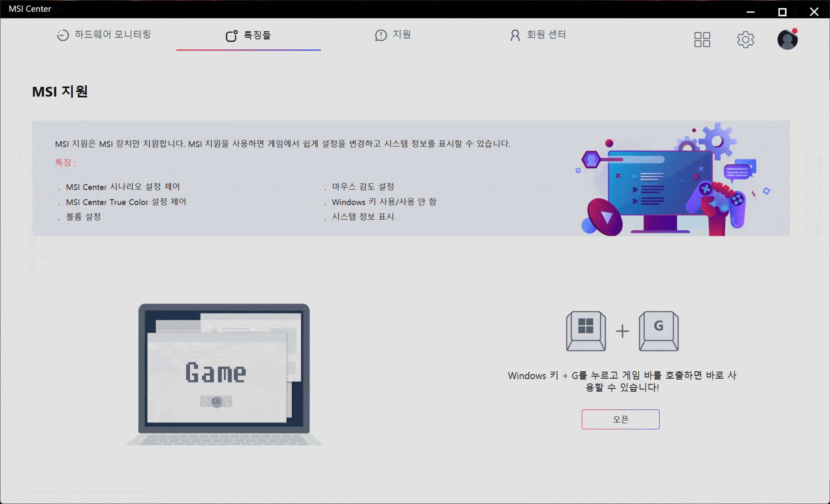Click the GO button on laptop image
Image resolution: width=830 pixels, height=504 pixels.
coord(216,402)
